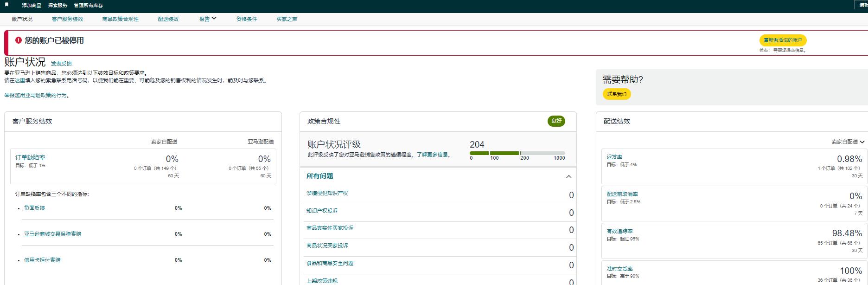
Task: Click the 需要帮助? heading
Action: (x=623, y=79)
